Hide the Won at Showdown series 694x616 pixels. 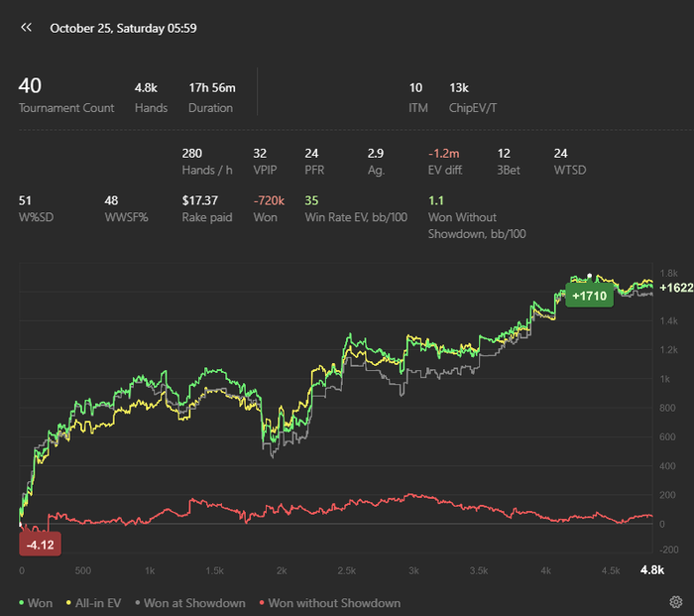(x=194, y=603)
